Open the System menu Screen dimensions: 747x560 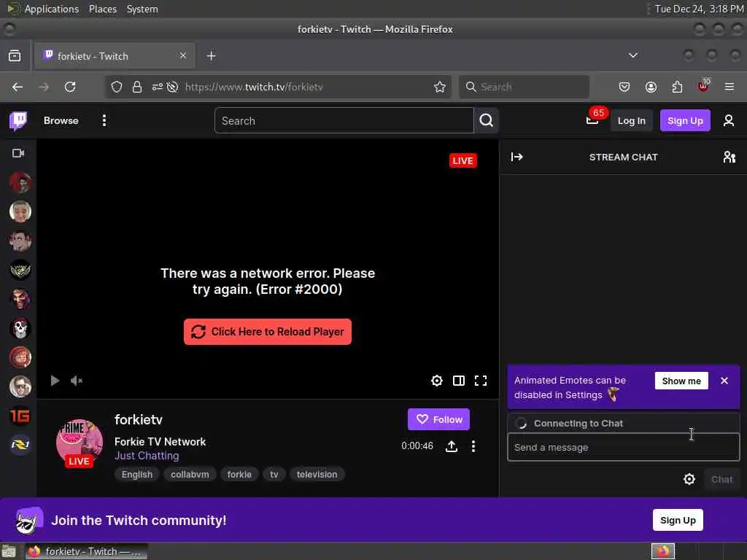click(x=142, y=9)
